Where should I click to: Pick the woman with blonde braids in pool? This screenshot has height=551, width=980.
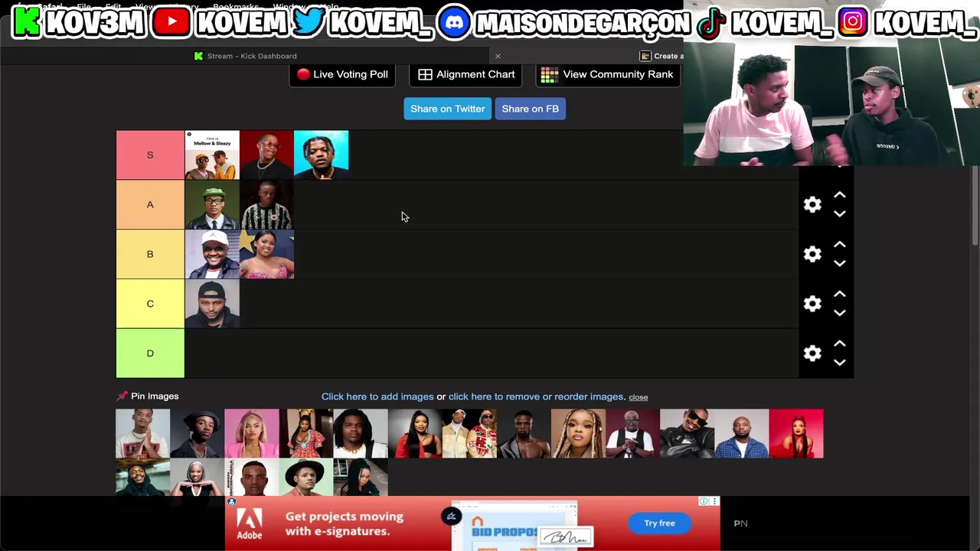[x=578, y=433]
